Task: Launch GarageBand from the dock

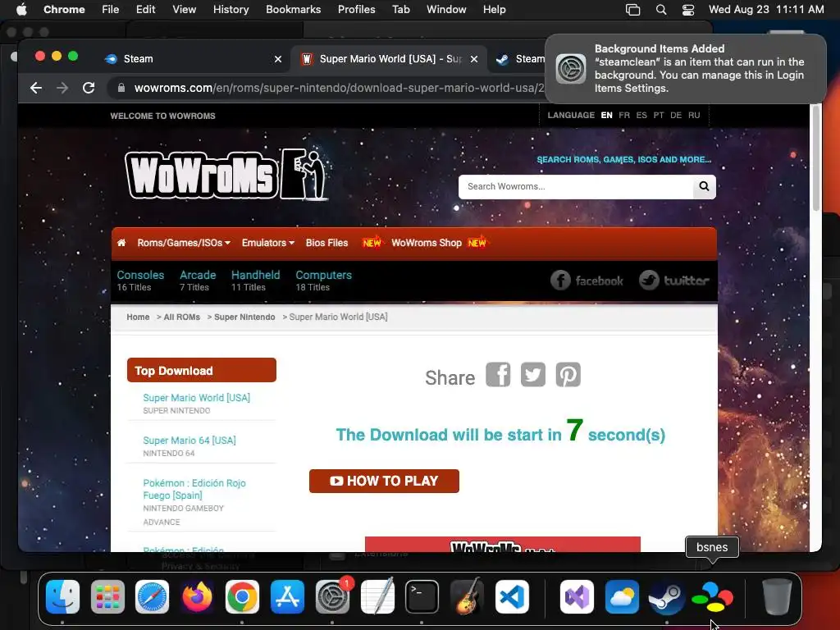Action: pos(467,597)
